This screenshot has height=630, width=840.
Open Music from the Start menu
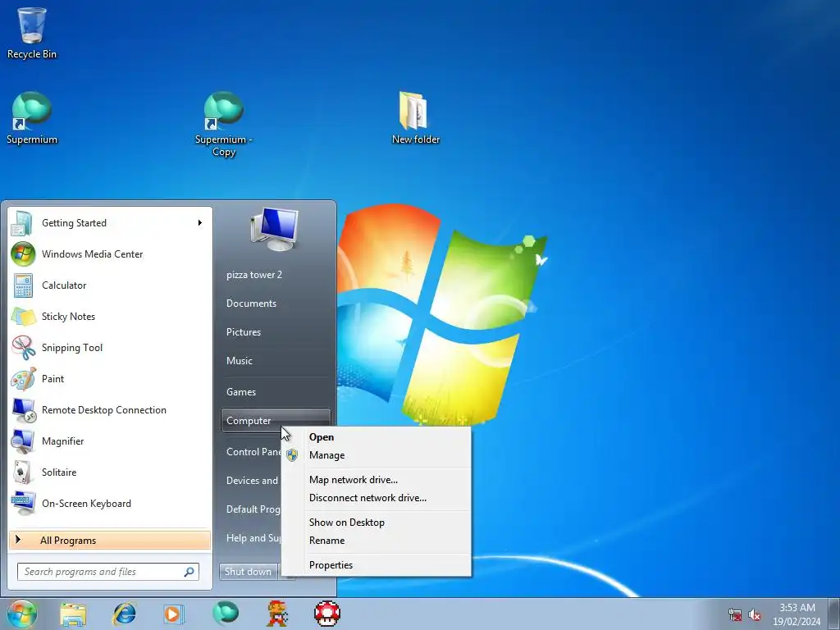[276, 361]
